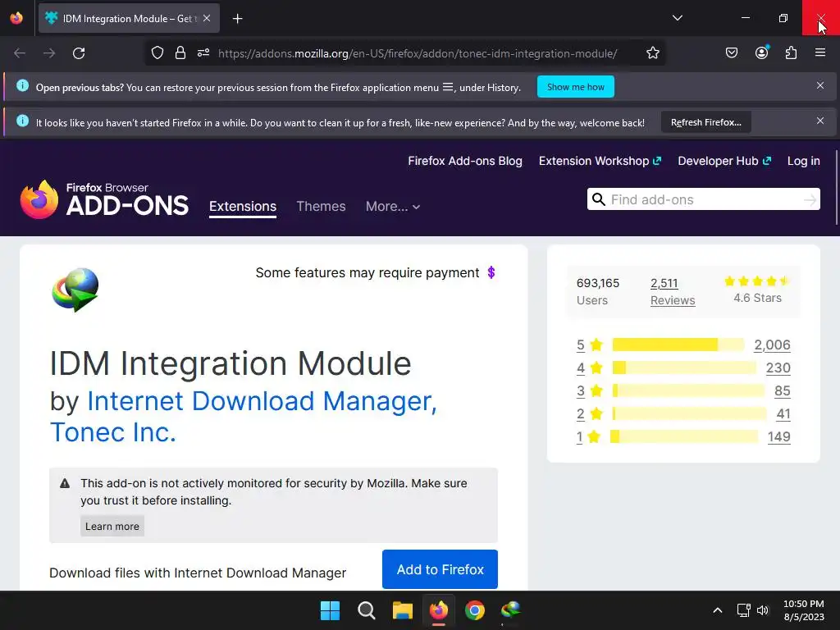Submit search with the arrow in search box
This screenshot has height=630, width=840.
pyautogui.click(x=810, y=200)
